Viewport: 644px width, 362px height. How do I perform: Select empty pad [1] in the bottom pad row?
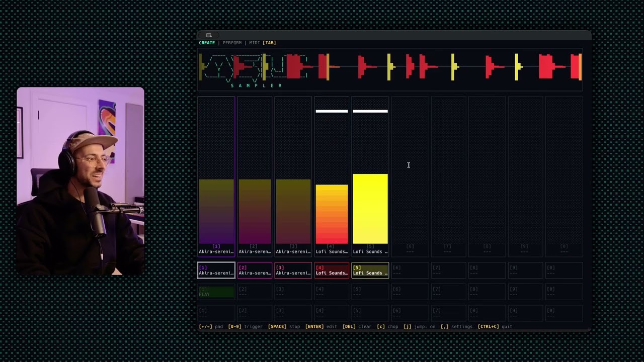tap(216, 313)
